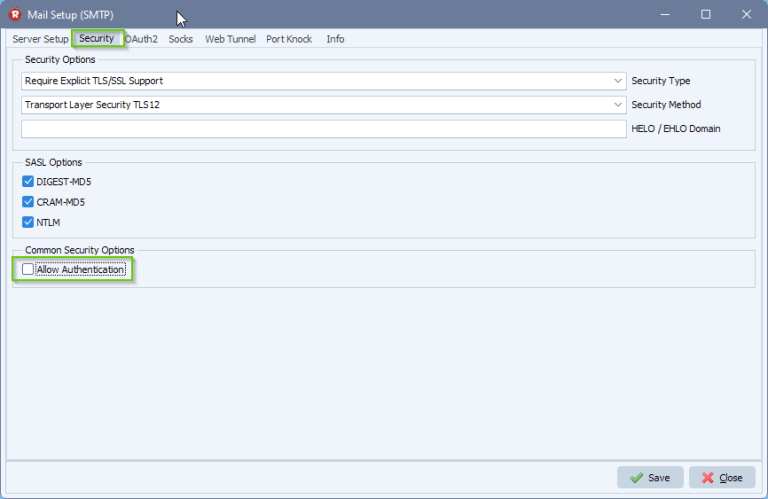The width and height of the screenshot is (768, 499).
Task: Open the OAuth2 tab
Action: coord(141,39)
